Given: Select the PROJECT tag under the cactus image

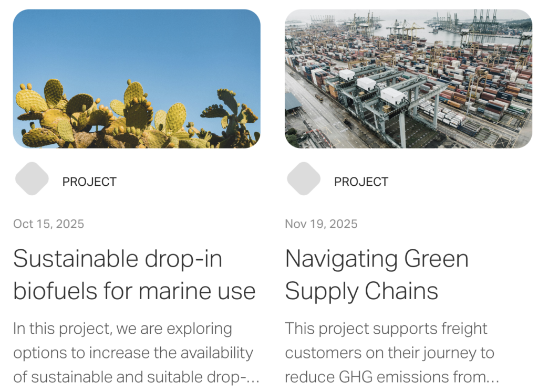Looking at the screenshot, I should point(89,182).
